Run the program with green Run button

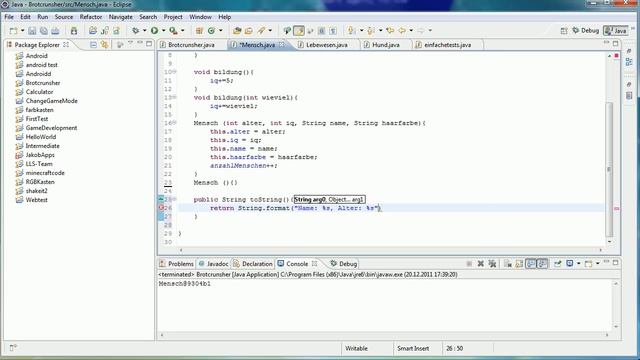click(x=154, y=31)
